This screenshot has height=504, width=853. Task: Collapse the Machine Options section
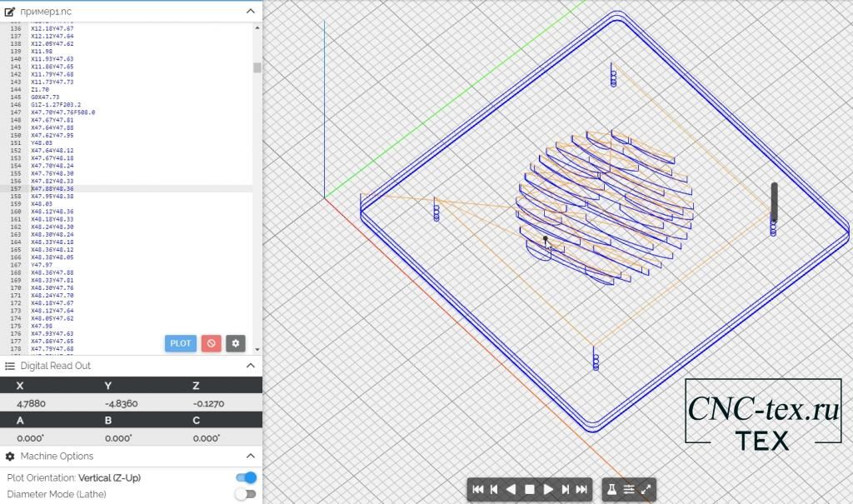tap(250, 456)
